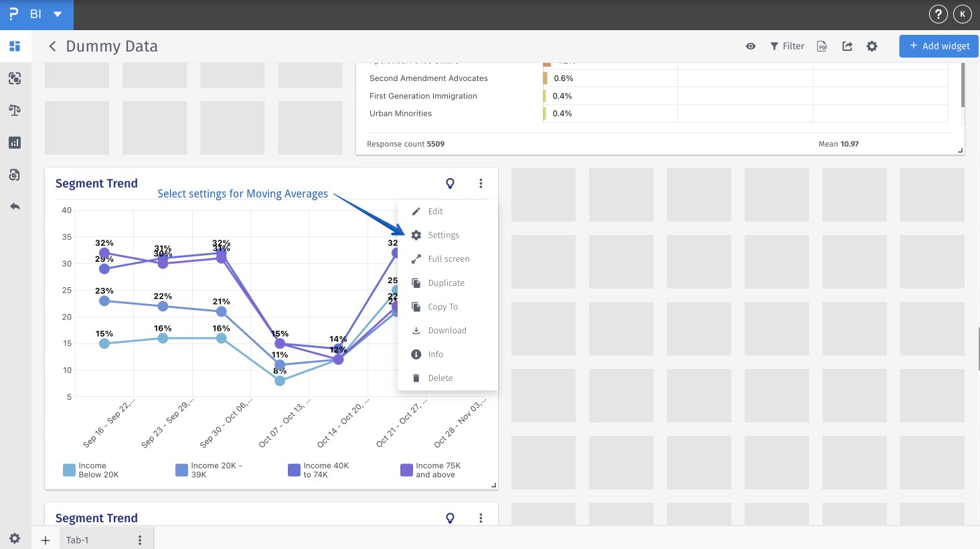The width and height of the screenshot is (980, 549).
Task: Click the balance scale icon in sidebar
Action: tap(15, 110)
